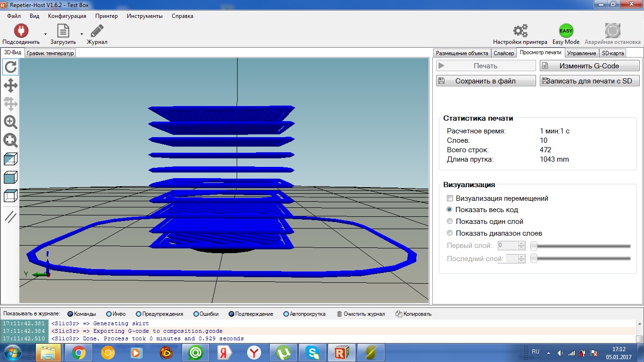Image resolution: width=644 pixels, height=362 pixels.
Task: Open the Конфигурация menu
Action: 67,16
